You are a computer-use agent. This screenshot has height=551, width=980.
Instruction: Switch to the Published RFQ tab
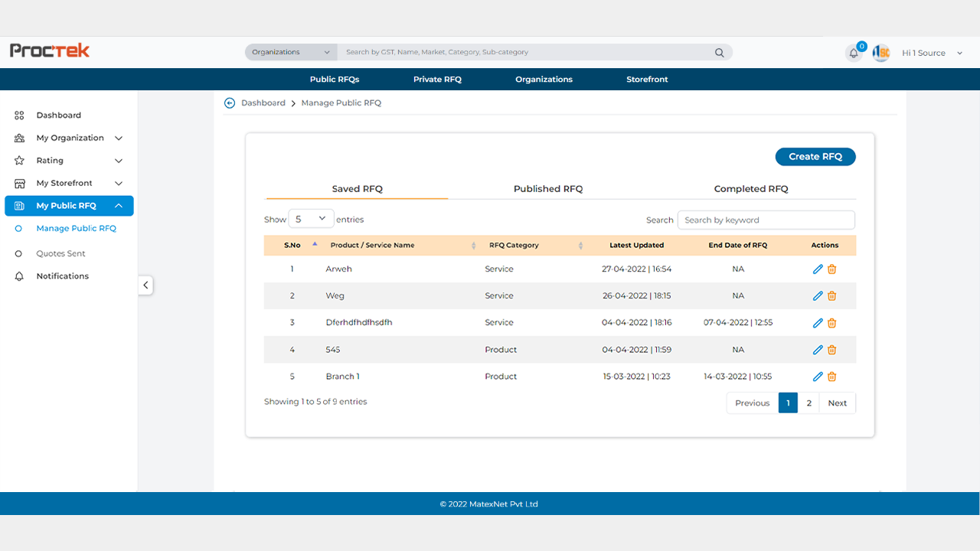pos(548,189)
